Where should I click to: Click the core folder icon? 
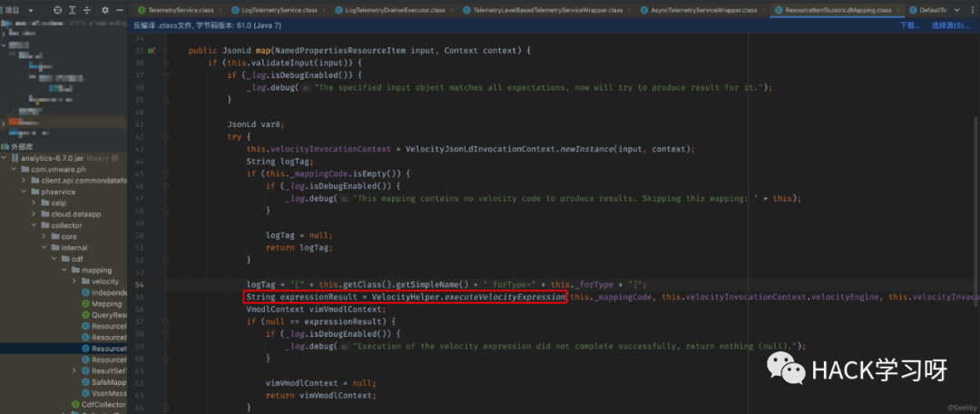click(x=55, y=236)
